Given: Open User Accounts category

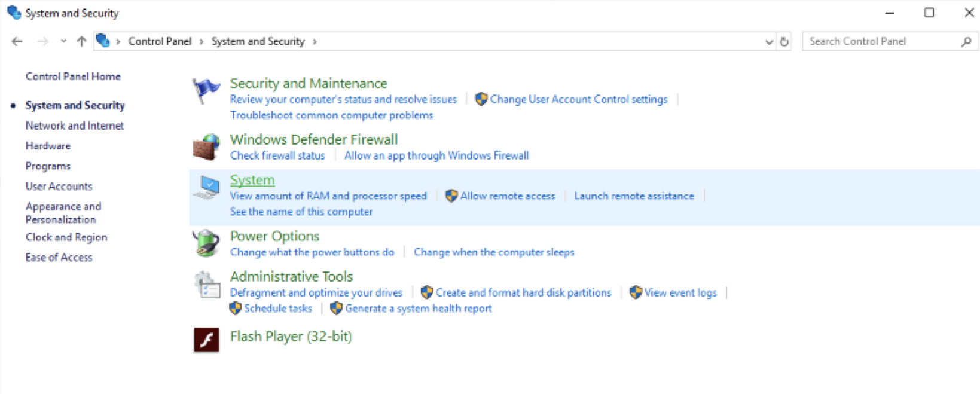Looking at the screenshot, I should click(59, 187).
